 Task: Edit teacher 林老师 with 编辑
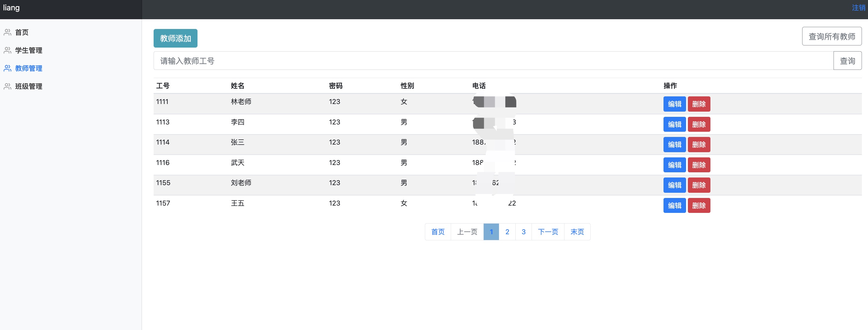[674, 104]
